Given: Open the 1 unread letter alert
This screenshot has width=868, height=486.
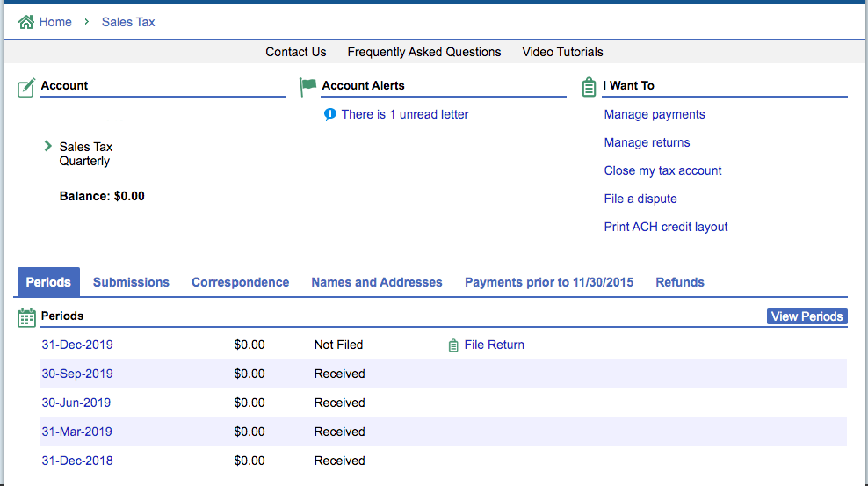Looking at the screenshot, I should (x=405, y=114).
